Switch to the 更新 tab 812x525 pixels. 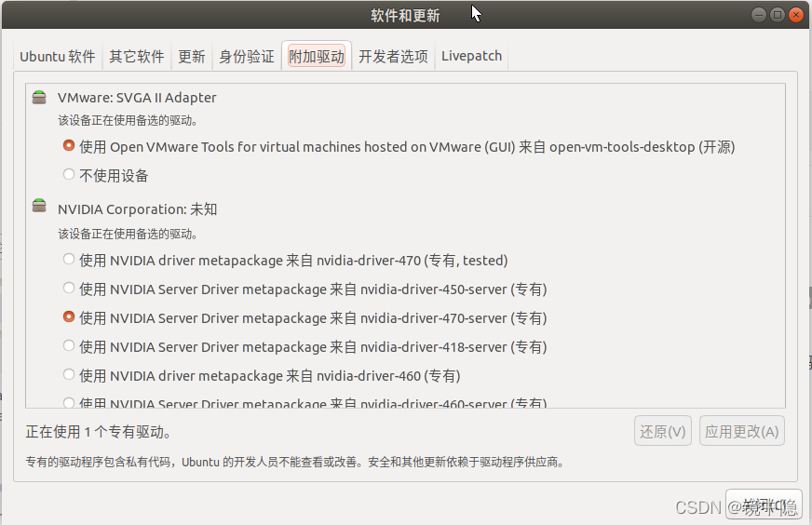pos(192,56)
